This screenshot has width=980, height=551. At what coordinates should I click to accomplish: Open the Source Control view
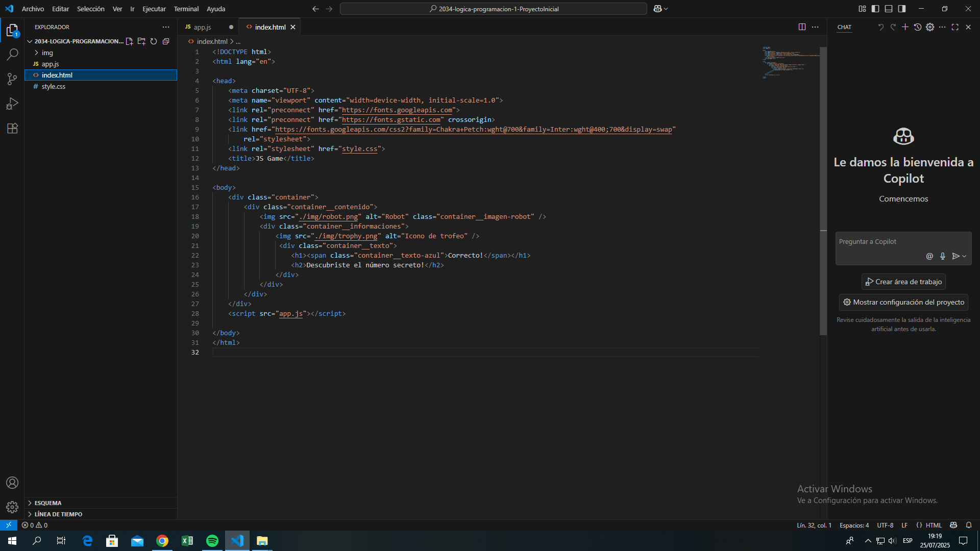[12, 79]
